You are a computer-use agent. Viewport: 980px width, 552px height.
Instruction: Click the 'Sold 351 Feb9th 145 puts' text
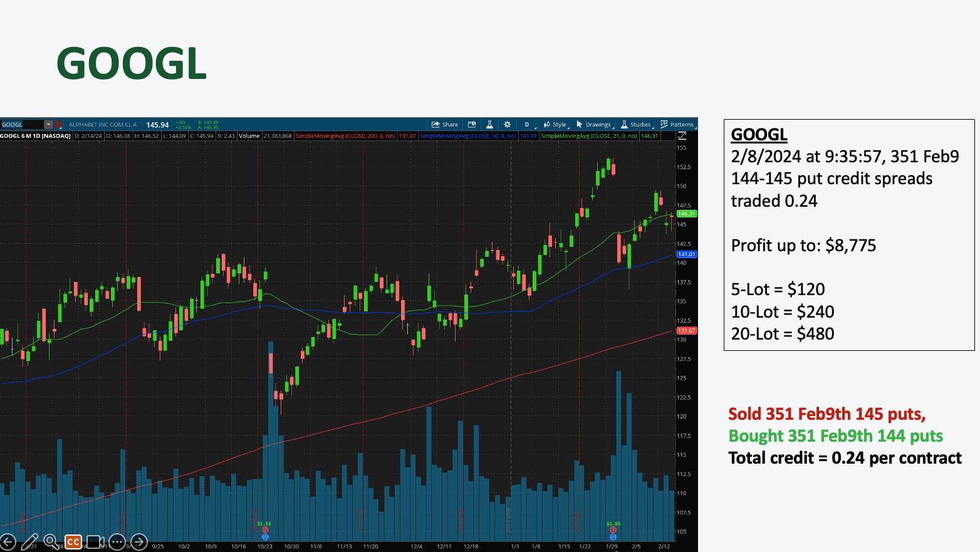(x=827, y=414)
